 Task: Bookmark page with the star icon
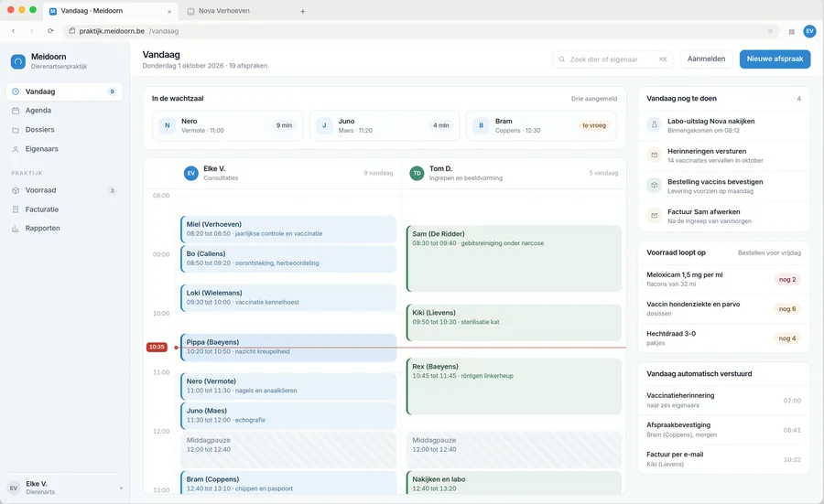(x=770, y=31)
